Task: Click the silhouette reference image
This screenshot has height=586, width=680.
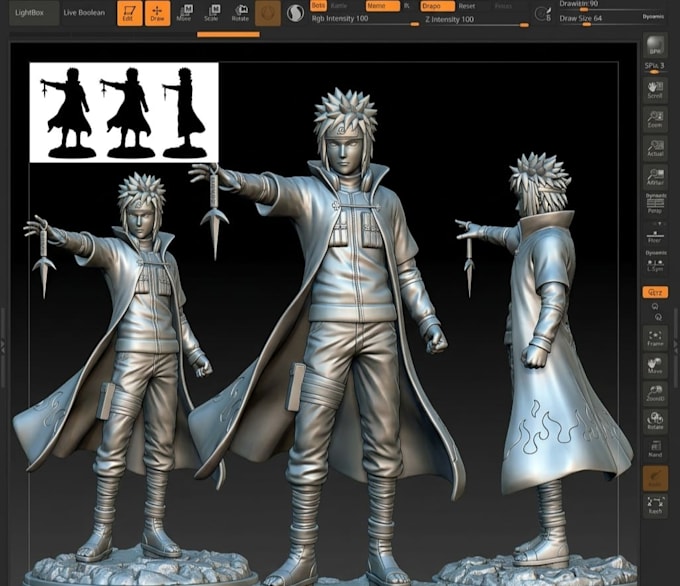Action: tap(124, 113)
